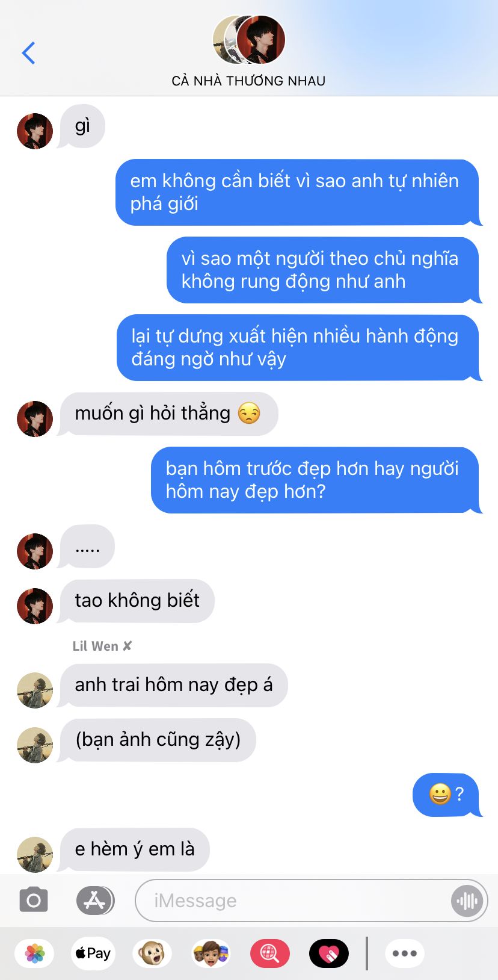
Task: Show more apps with the ellipsis button
Action: click(405, 954)
